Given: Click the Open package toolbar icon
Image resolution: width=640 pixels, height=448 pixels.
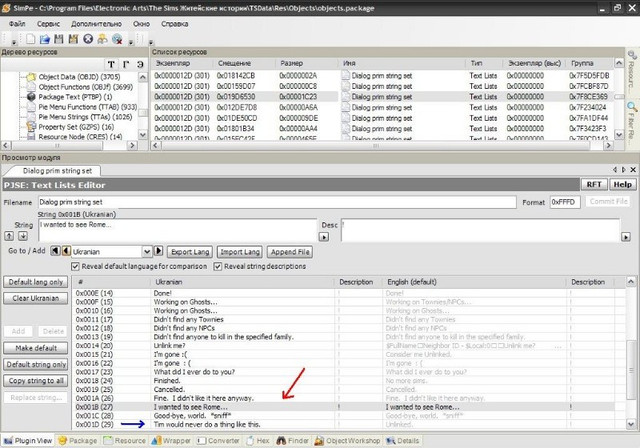Looking at the screenshot, I should pyautogui.click(x=44, y=39).
